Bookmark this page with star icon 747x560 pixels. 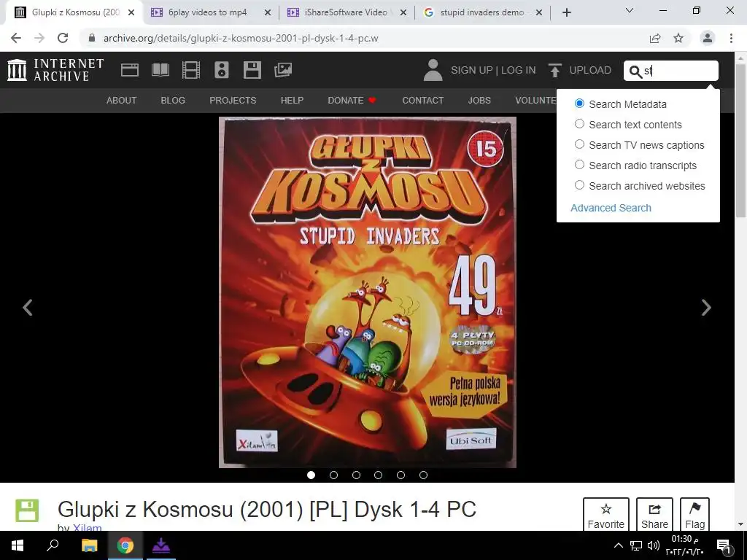point(678,38)
